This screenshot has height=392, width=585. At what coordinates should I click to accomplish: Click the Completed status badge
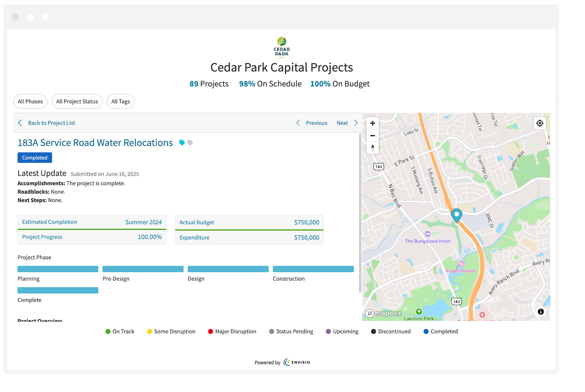[35, 158]
